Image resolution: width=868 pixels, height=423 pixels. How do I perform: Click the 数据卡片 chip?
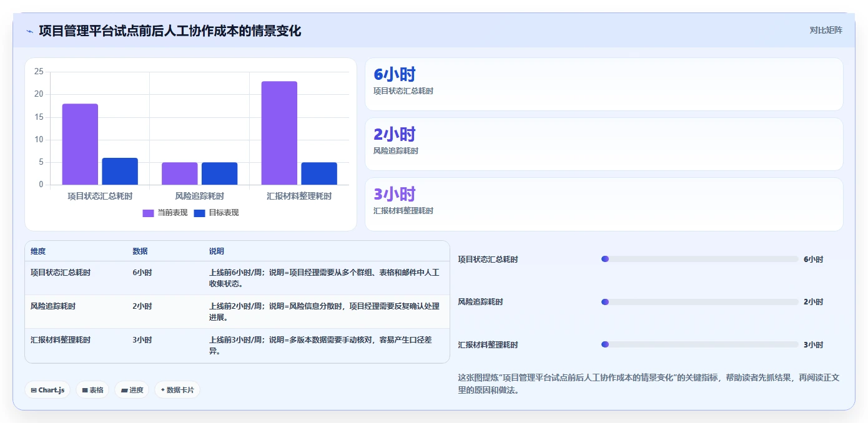click(x=177, y=390)
